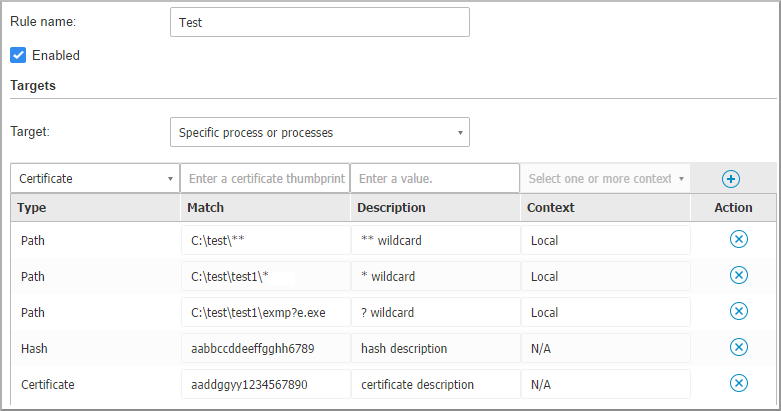Open the context selection dropdown
Viewport: 781px width, 411px height.
(605, 179)
